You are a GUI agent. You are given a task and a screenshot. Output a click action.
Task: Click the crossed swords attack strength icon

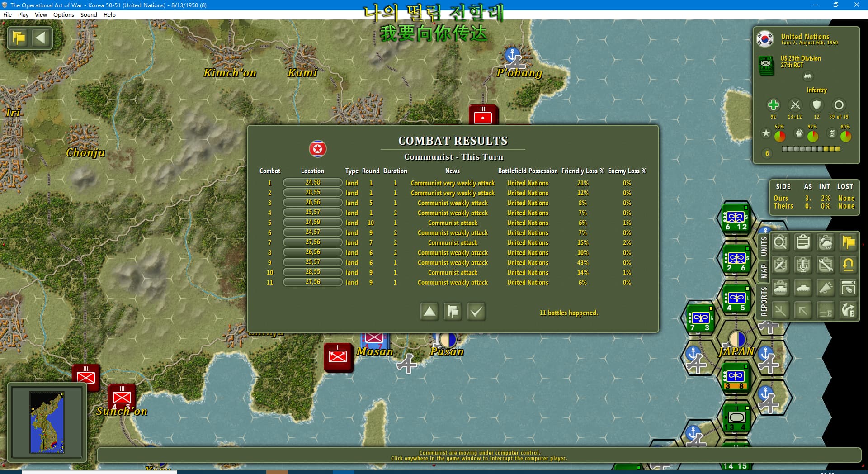pos(795,105)
